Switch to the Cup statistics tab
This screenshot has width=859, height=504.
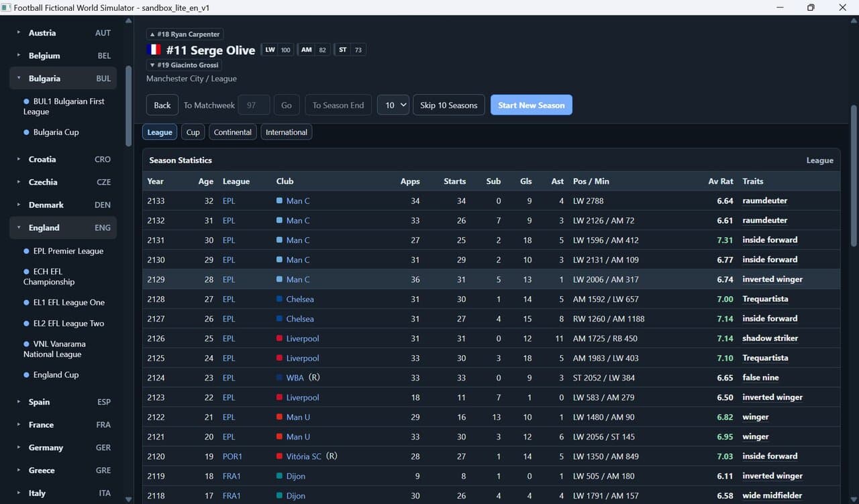tap(193, 132)
